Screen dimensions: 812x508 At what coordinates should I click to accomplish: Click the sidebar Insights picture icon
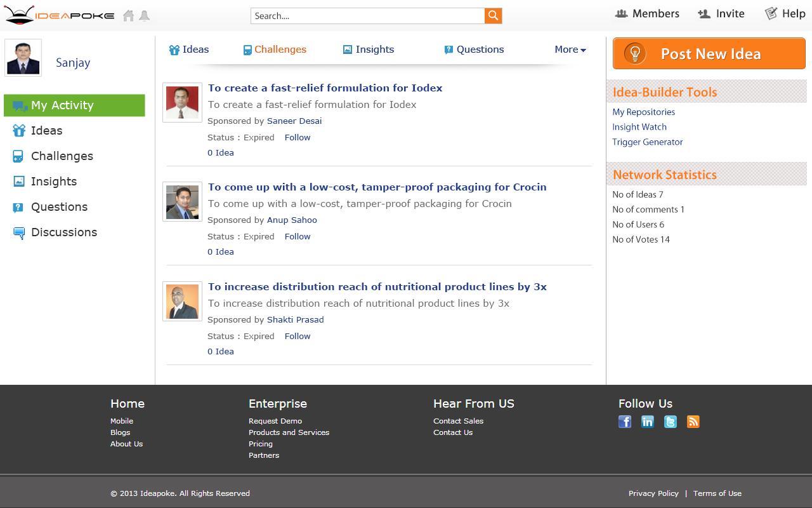pos(19,182)
